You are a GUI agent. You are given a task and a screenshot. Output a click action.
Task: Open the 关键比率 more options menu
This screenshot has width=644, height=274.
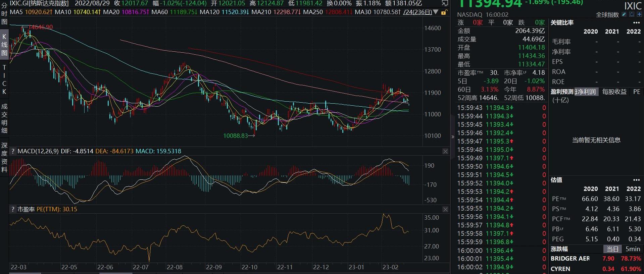pos(636,23)
